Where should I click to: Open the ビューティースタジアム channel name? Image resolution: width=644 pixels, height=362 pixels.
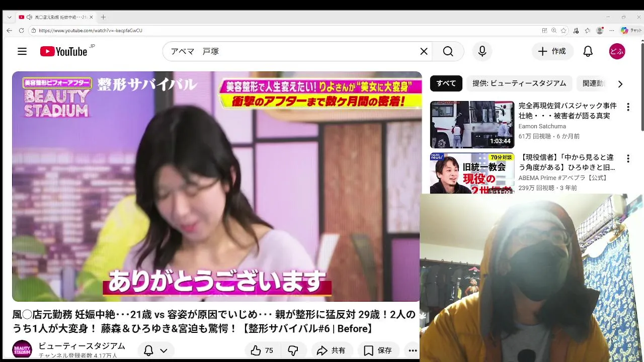[x=82, y=346]
